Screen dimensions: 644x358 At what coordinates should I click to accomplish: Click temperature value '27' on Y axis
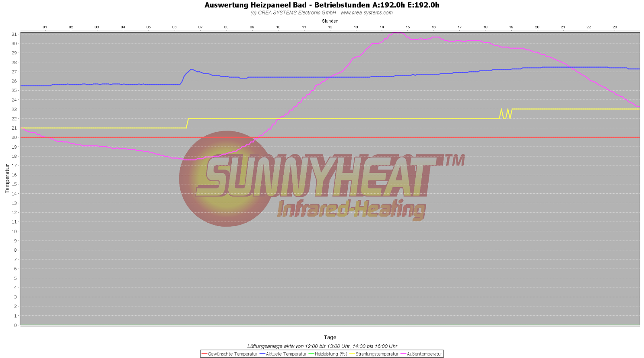14,72
